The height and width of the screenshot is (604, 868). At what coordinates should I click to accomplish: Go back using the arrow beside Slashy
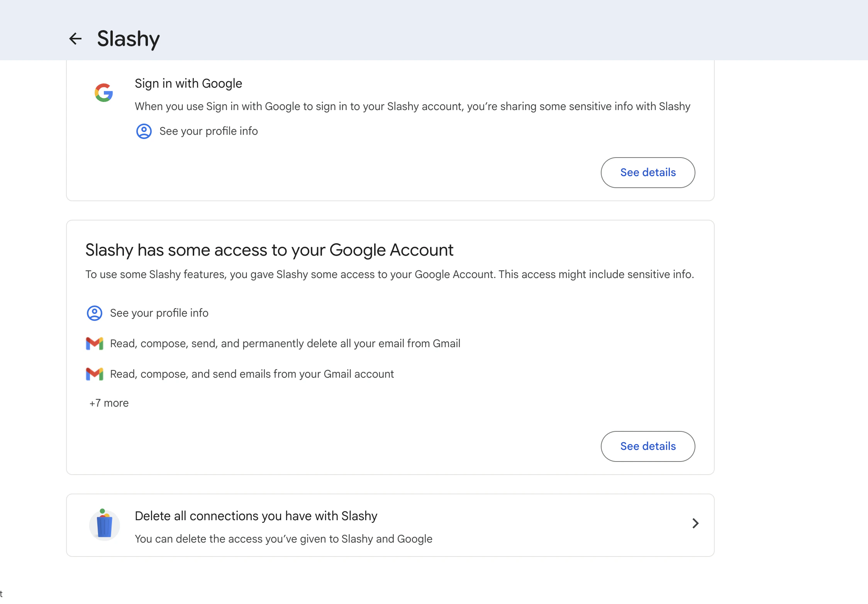tap(75, 39)
